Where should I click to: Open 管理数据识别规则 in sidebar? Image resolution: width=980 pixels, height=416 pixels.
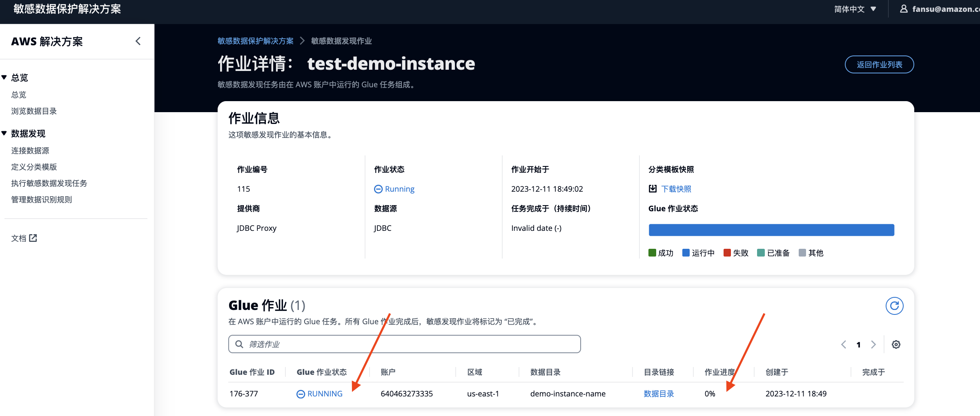click(42, 199)
